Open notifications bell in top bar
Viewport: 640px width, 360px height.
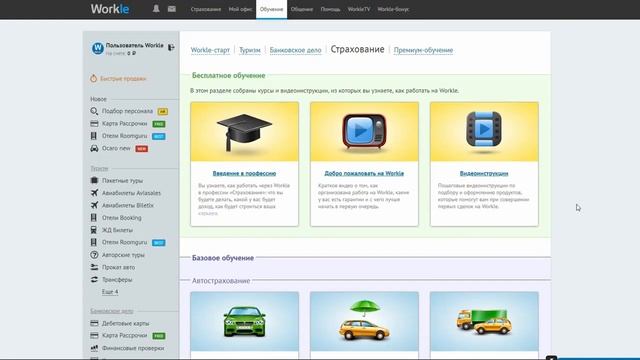pyautogui.click(x=156, y=9)
